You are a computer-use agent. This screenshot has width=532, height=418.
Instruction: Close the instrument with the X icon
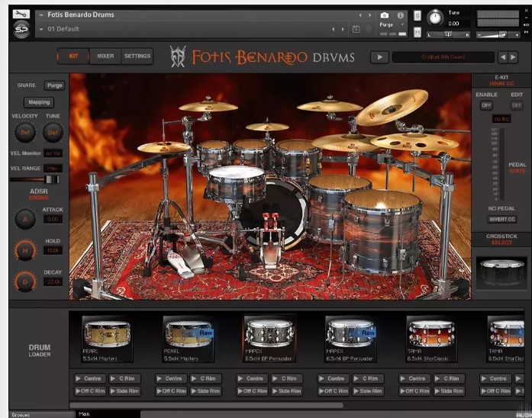click(527, 11)
